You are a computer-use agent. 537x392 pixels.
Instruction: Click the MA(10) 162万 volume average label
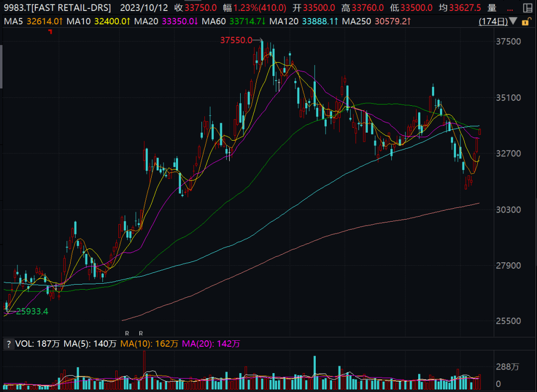(144, 344)
